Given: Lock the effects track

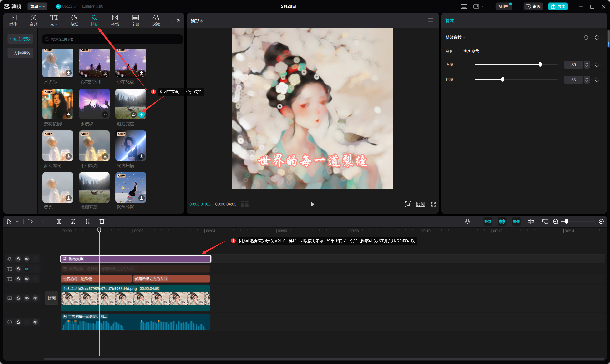Looking at the screenshot, I should coord(18,259).
